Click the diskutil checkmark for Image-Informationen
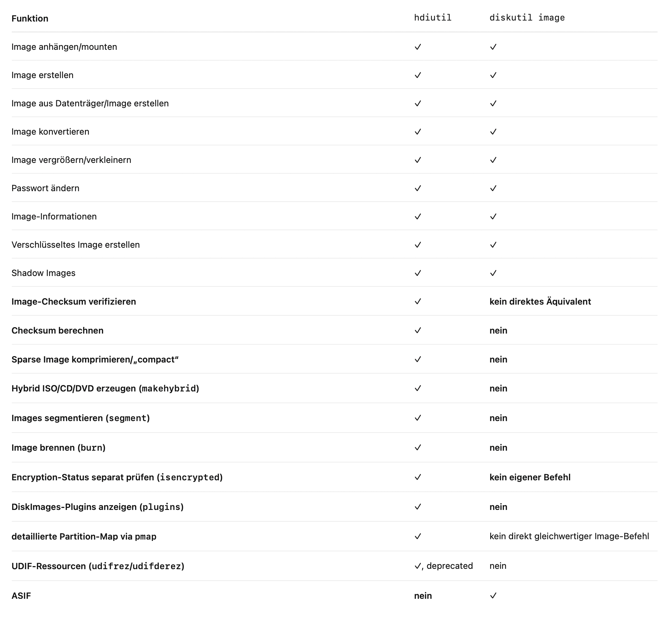The height and width of the screenshot is (620, 672). coord(493,216)
